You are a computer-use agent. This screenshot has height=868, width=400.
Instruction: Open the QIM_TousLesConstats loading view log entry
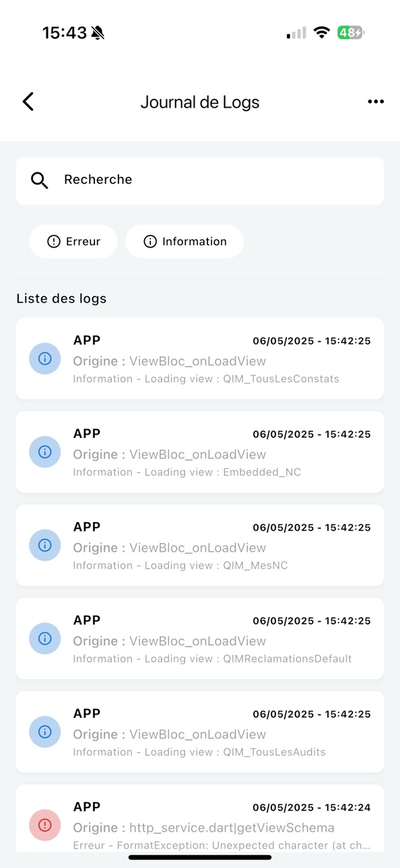click(200, 359)
